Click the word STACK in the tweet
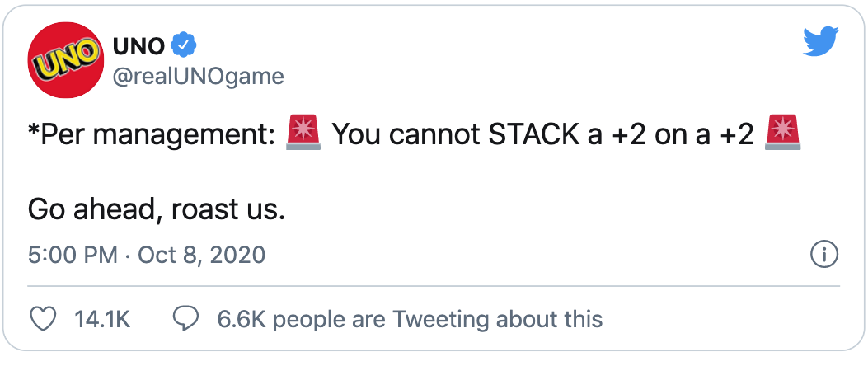 pos(534,134)
